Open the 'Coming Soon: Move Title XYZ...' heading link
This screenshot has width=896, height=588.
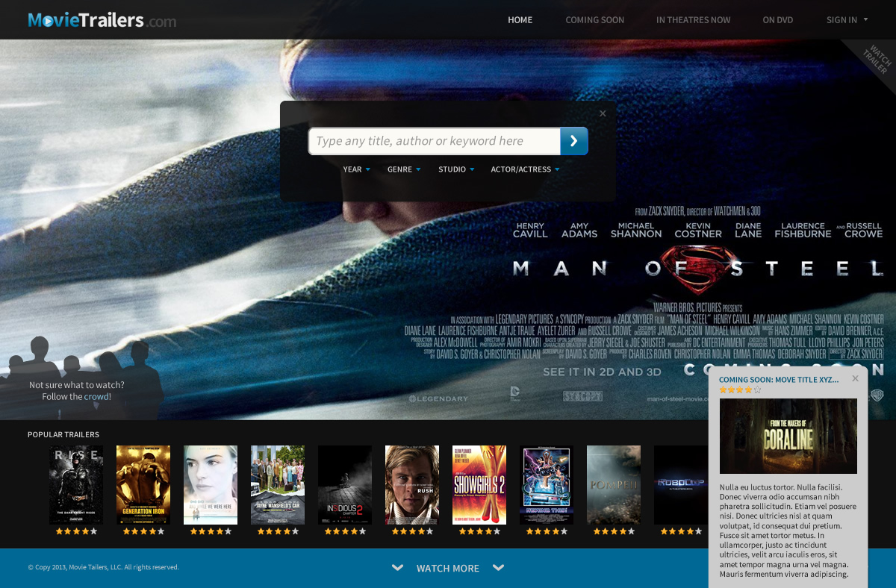(x=779, y=379)
